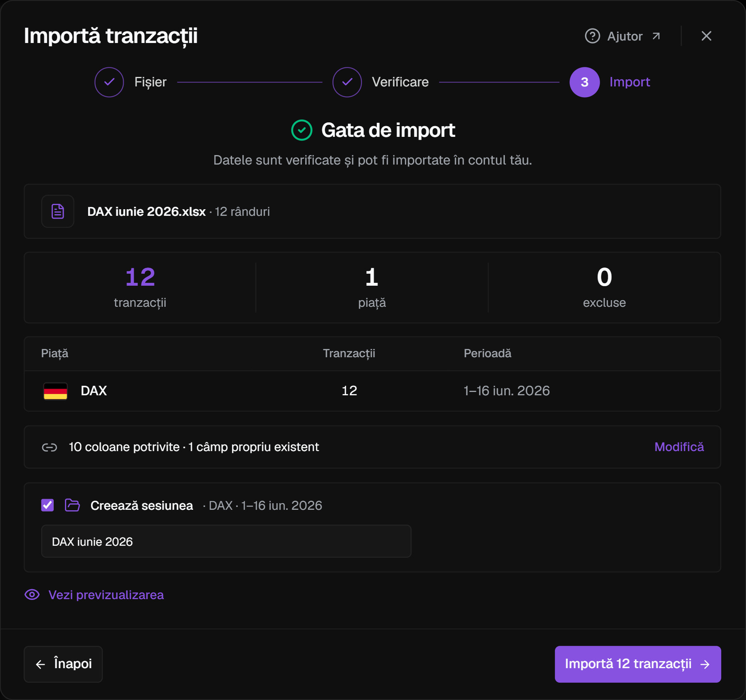Select the Import step label
The height and width of the screenshot is (700, 746).
tap(630, 82)
